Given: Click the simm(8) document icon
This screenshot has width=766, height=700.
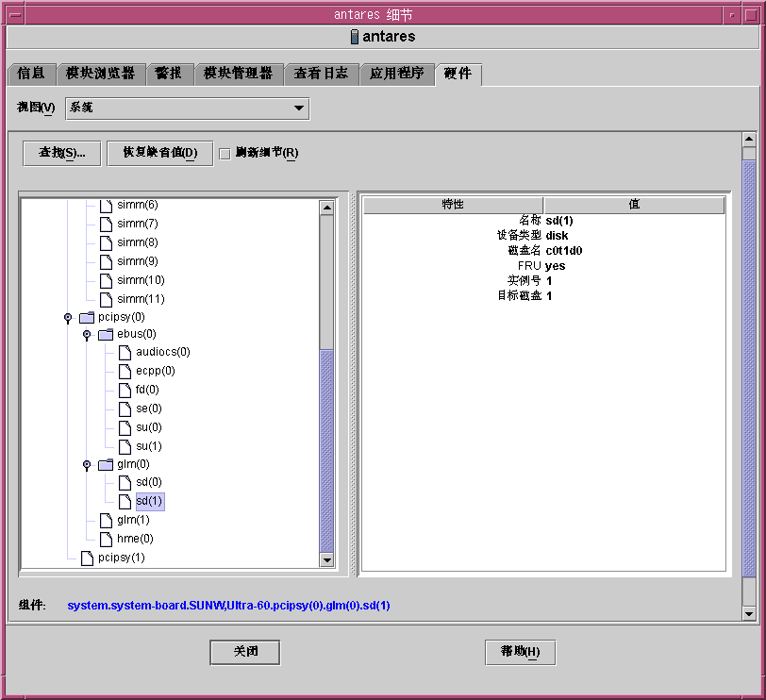Looking at the screenshot, I should [x=106, y=243].
